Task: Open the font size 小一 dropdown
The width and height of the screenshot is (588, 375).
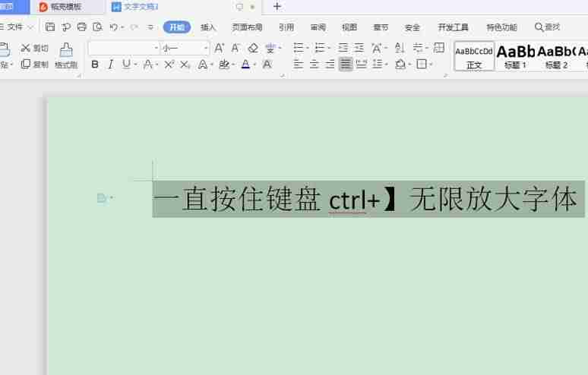Action: click(x=206, y=48)
